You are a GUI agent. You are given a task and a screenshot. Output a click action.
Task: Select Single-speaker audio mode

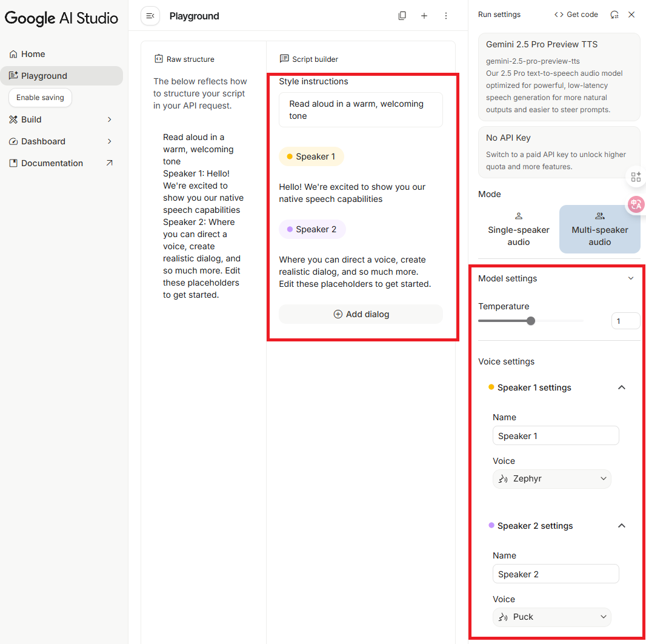coord(518,229)
